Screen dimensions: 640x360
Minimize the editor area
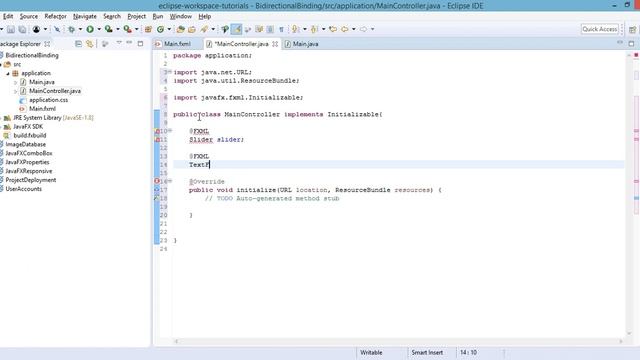620,42
